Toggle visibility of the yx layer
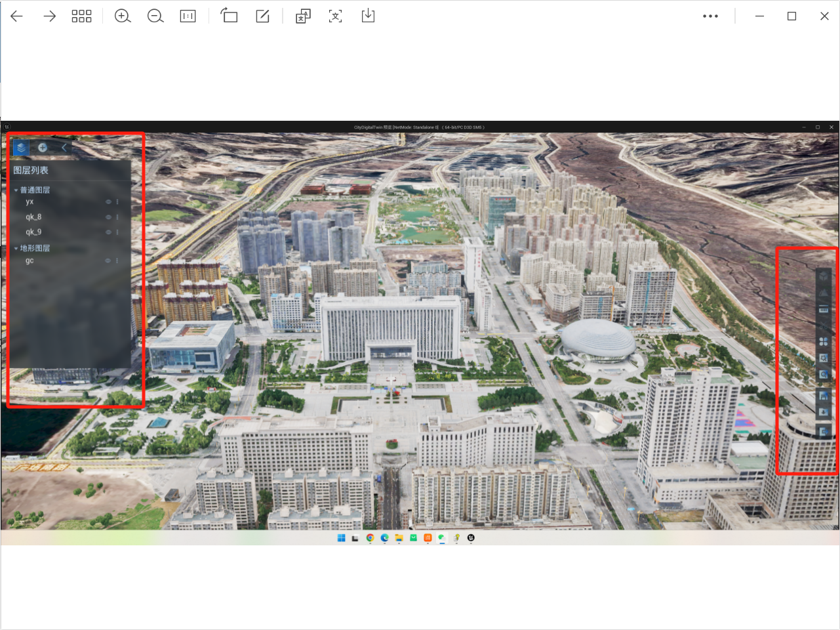840x630 pixels. (x=108, y=202)
